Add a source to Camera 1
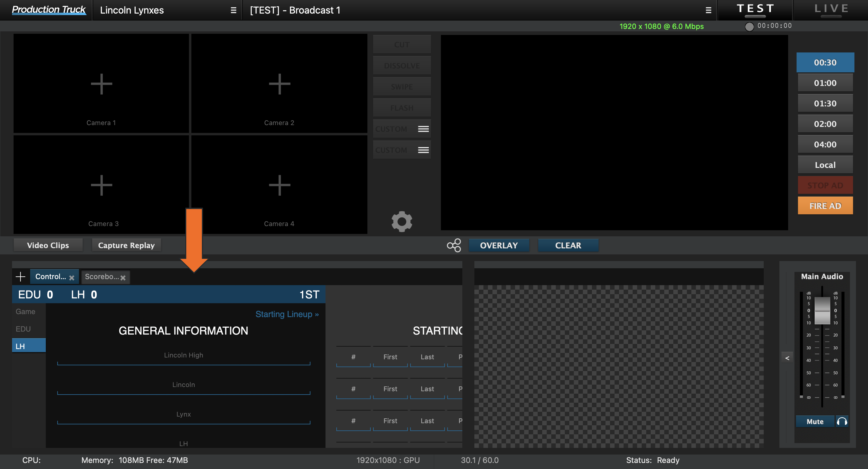The height and width of the screenshot is (469, 868). click(101, 84)
